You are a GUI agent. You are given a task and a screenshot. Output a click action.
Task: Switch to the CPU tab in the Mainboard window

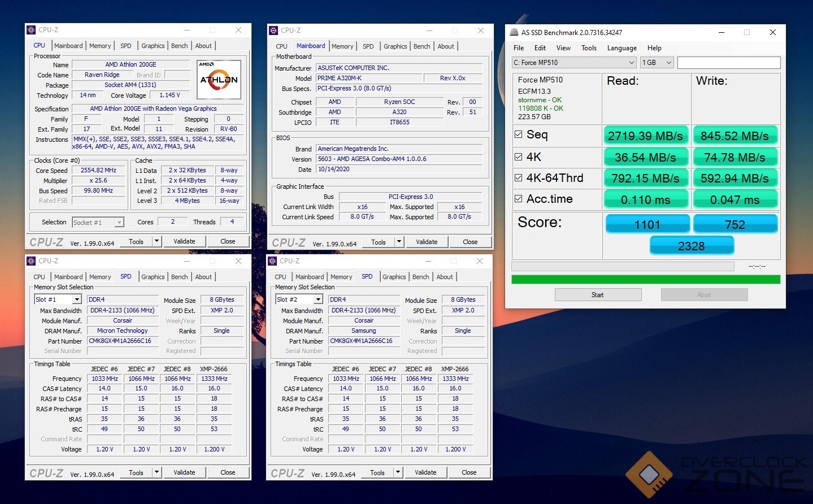point(281,46)
